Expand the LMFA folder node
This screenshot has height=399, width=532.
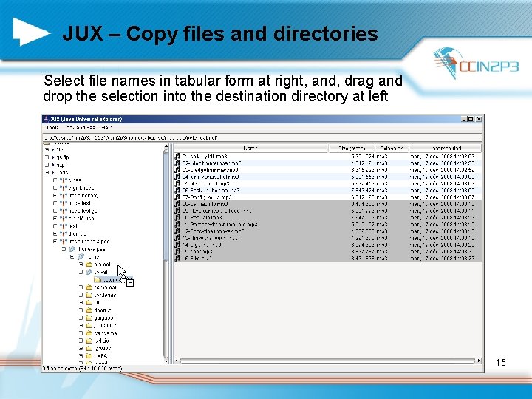[81, 356]
